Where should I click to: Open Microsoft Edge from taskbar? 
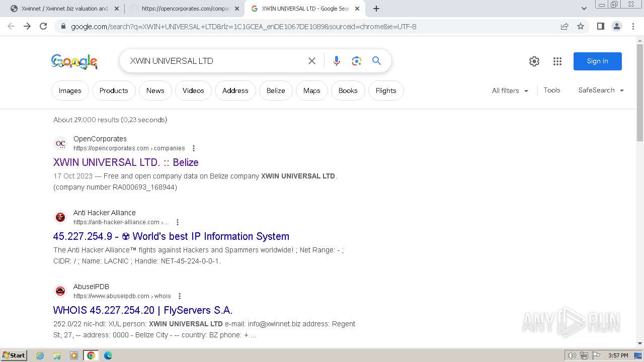tap(108, 355)
